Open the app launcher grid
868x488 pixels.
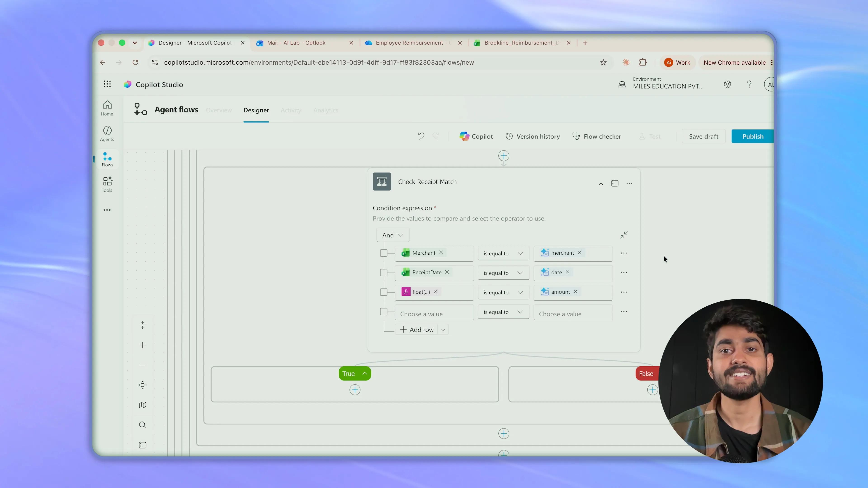[107, 84]
